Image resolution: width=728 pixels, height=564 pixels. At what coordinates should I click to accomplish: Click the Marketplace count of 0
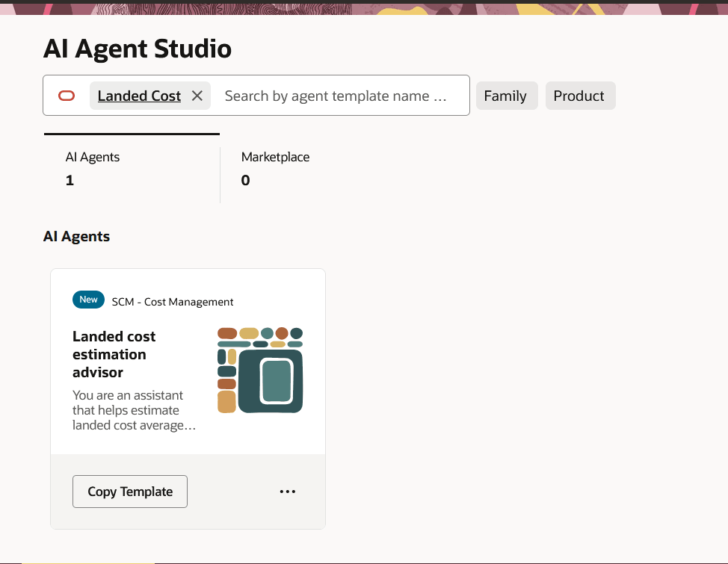click(x=245, y=180)
